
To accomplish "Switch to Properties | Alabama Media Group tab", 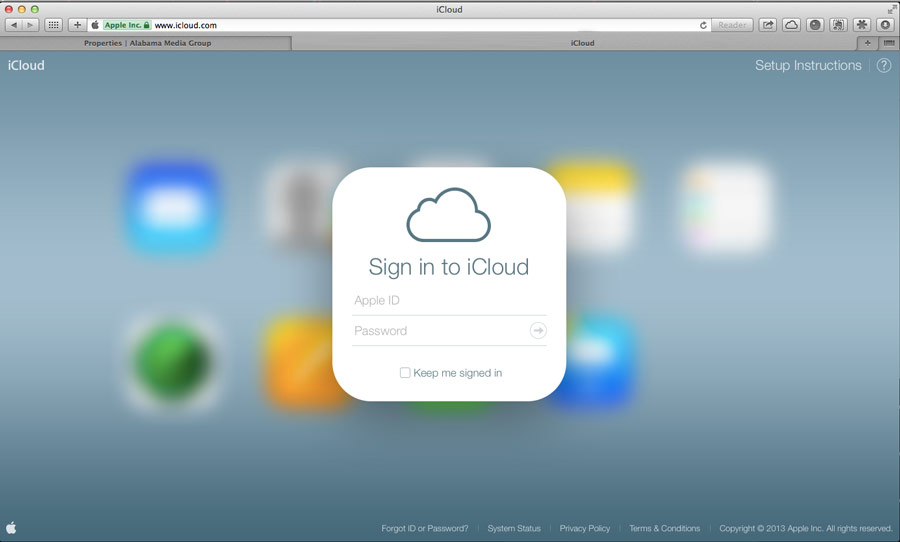I will point(147,43).
